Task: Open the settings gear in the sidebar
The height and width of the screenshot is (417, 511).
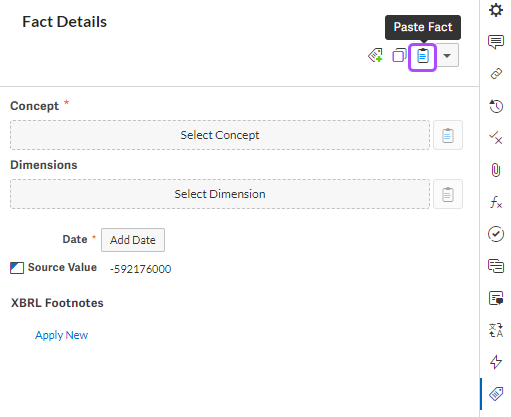Action: 496,10
